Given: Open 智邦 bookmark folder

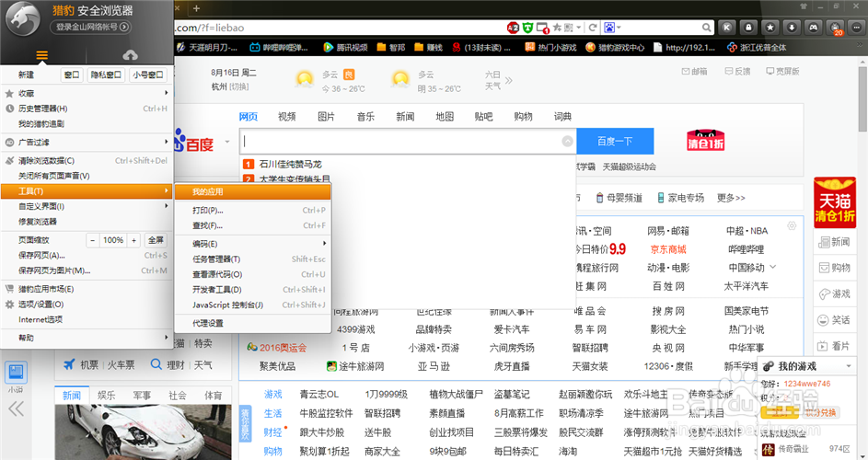Looking at the screenshot, I should [x=391, y=48].
